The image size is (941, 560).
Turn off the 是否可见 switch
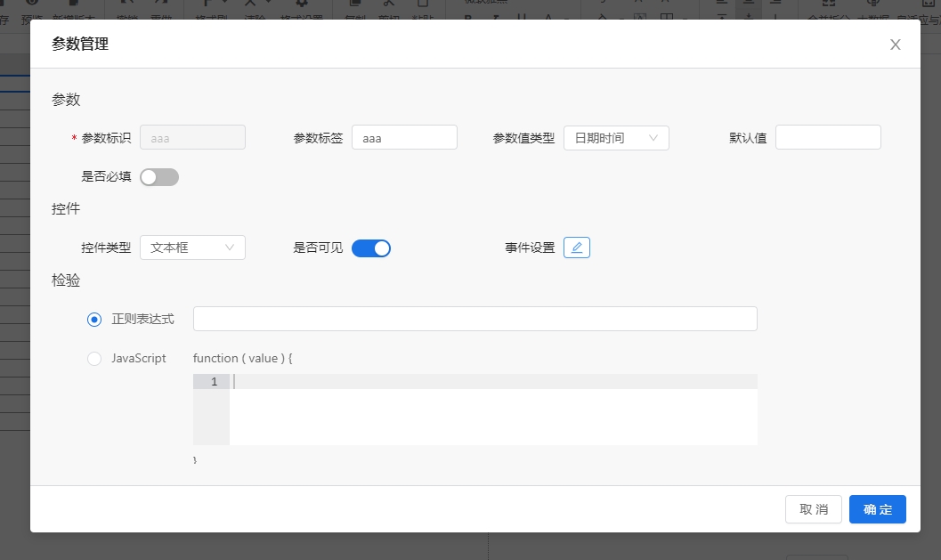click(x=371, y=248)
